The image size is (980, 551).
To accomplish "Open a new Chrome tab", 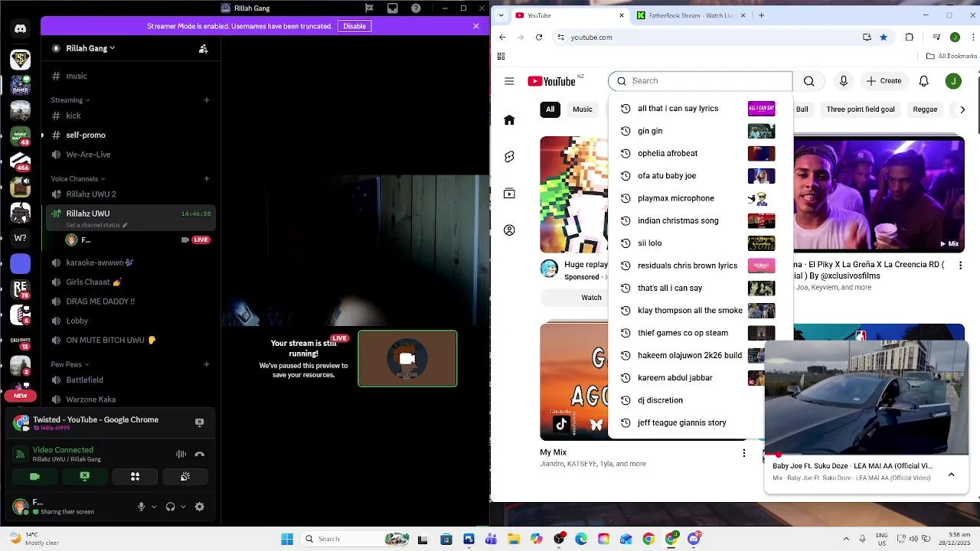I will point(761,15).
